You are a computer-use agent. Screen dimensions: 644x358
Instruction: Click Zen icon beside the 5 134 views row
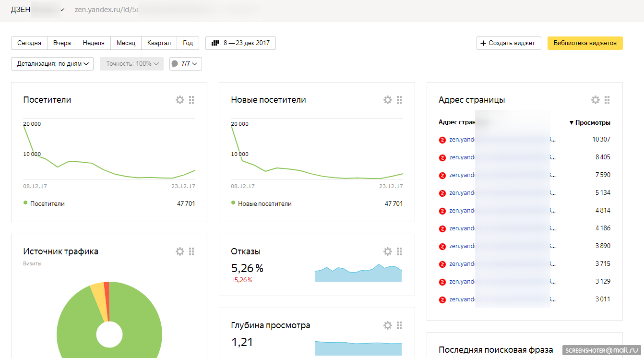[442, 193]
